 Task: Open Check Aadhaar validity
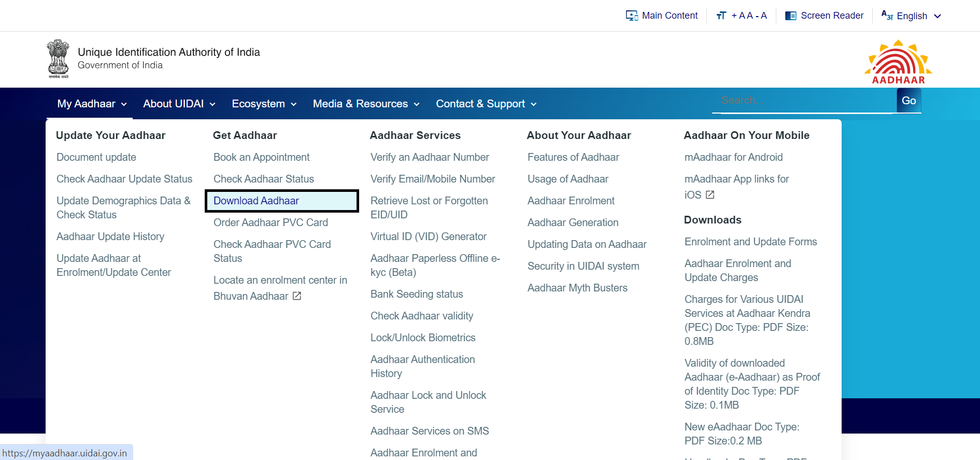[x=422, y=316]
